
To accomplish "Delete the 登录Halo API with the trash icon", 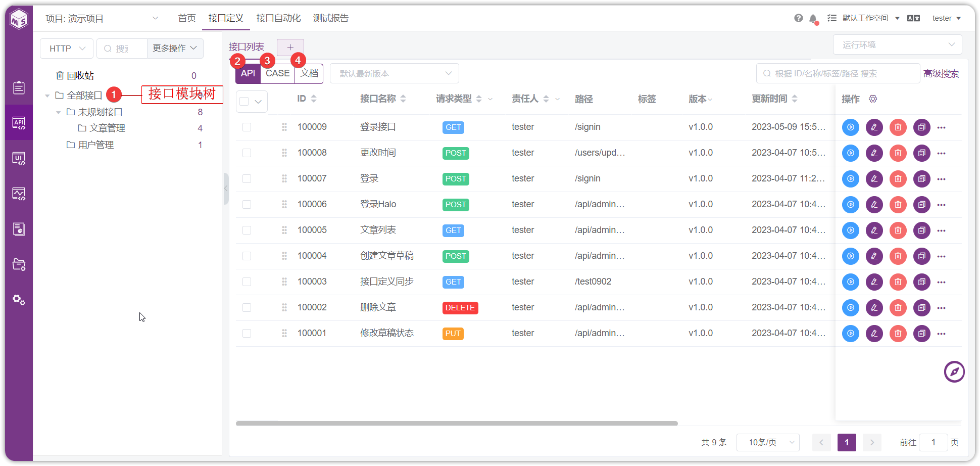I will [898, 205].
